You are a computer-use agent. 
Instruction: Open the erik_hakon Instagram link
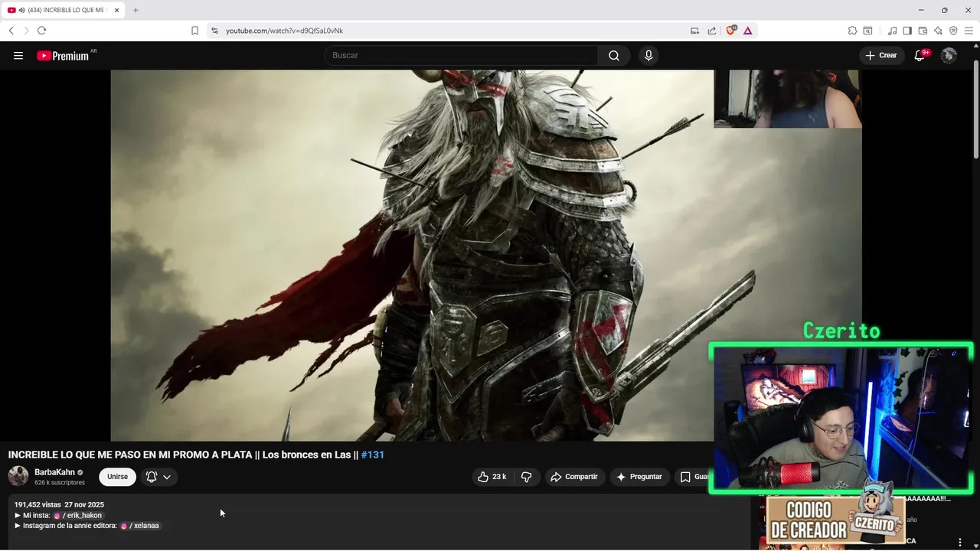[78, 516]
